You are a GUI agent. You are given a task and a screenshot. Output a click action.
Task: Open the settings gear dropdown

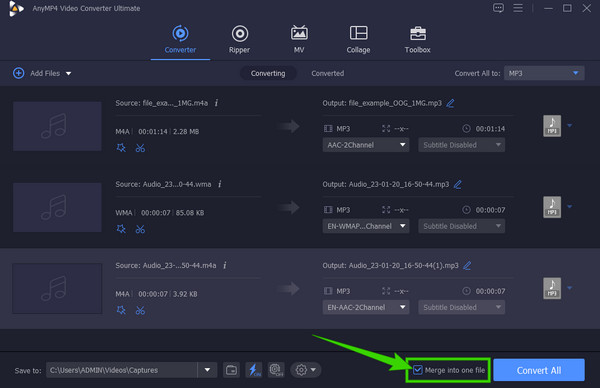[305, 370]
